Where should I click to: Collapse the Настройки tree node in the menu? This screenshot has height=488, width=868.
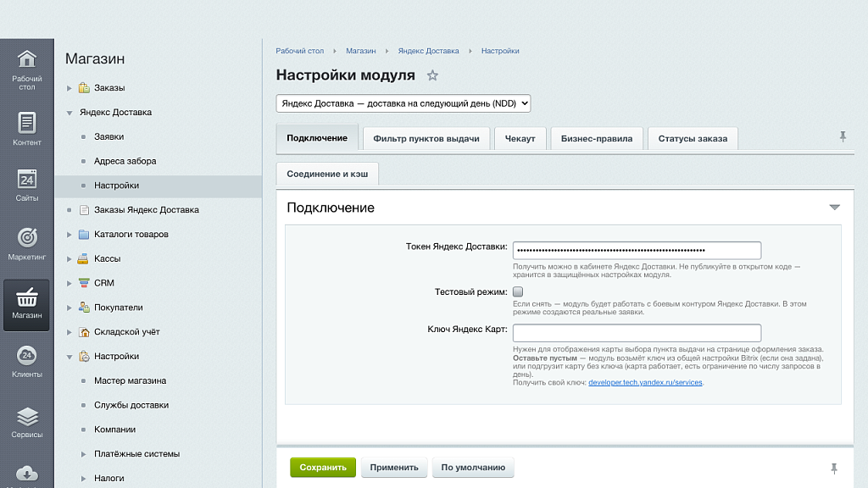[x=70, y=357]
